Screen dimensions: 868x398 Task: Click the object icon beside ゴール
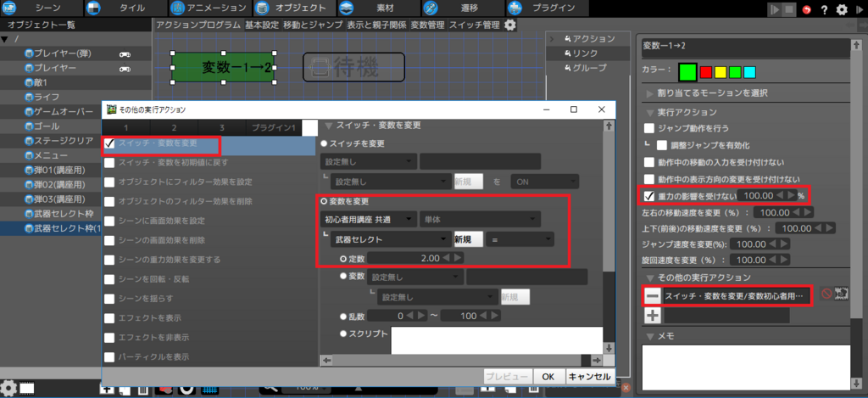tap(29, 126)
